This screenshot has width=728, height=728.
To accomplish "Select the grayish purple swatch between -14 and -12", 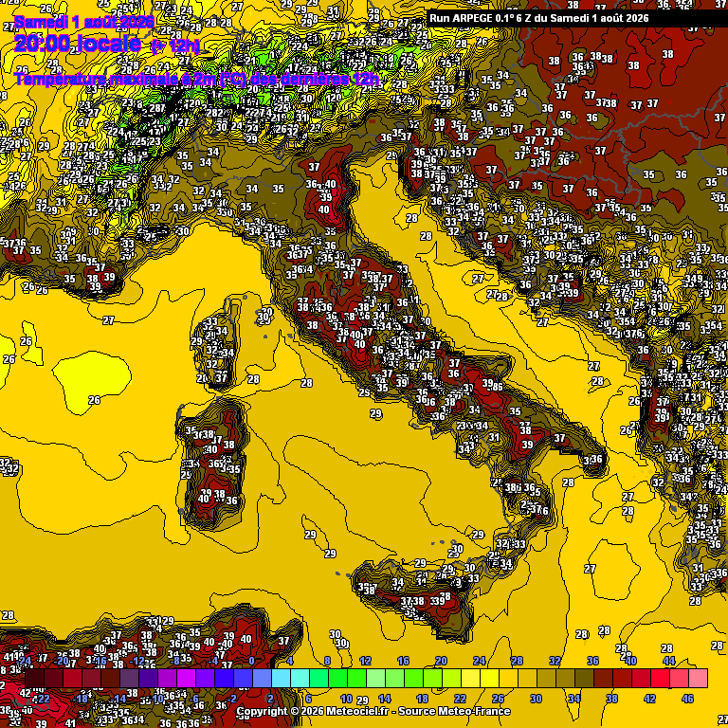I will point(130,679).
